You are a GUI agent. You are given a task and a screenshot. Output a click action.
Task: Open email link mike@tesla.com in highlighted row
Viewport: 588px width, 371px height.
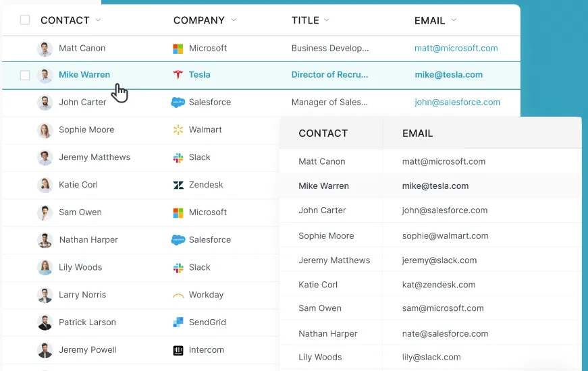(448, 75)
